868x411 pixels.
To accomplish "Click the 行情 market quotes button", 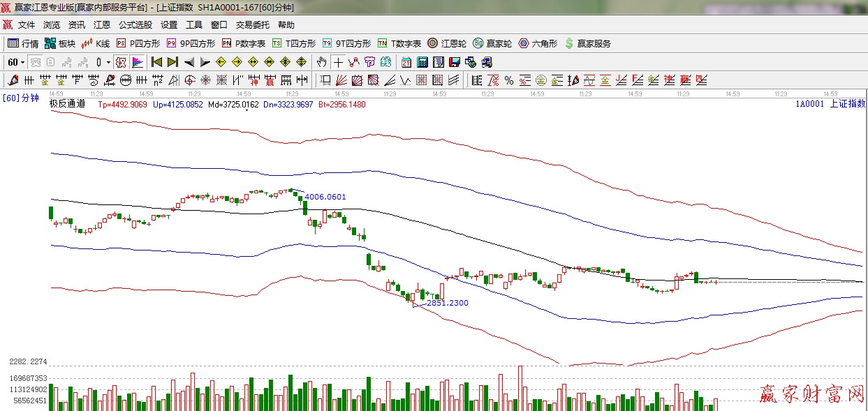I will [x=23, y=43].
